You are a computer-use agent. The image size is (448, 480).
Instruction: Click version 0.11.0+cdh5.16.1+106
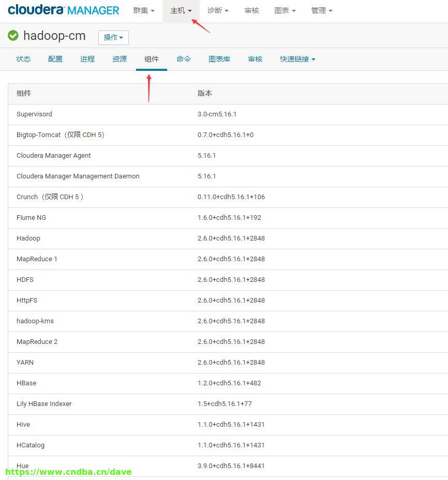pos(231,197)
